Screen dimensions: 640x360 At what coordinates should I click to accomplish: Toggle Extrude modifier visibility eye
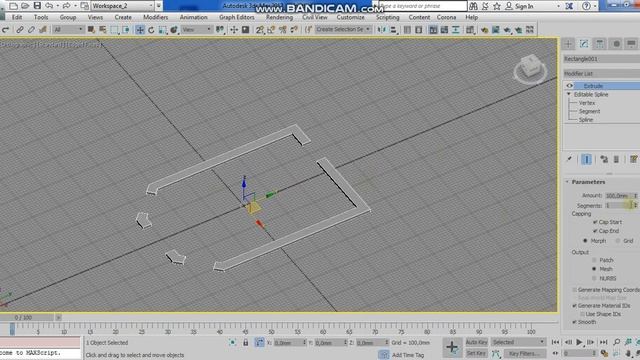point(569,86)
